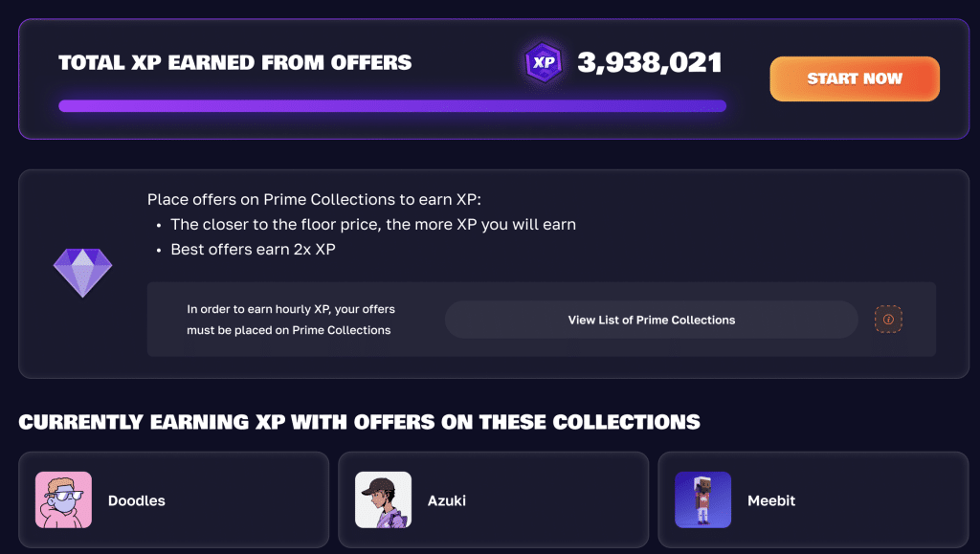
Task: Click the Azuki collection avatar
Action: (383, 500)
